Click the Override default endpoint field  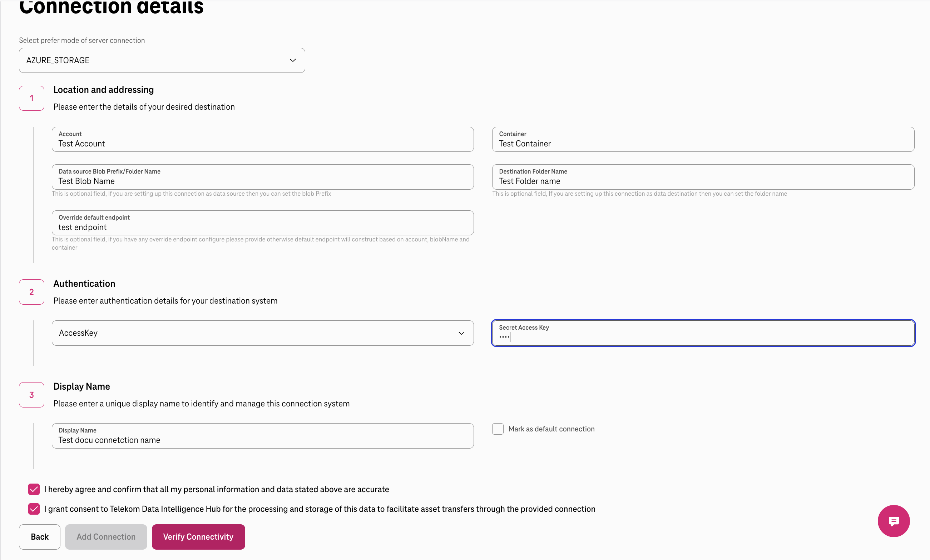[263, 223]
